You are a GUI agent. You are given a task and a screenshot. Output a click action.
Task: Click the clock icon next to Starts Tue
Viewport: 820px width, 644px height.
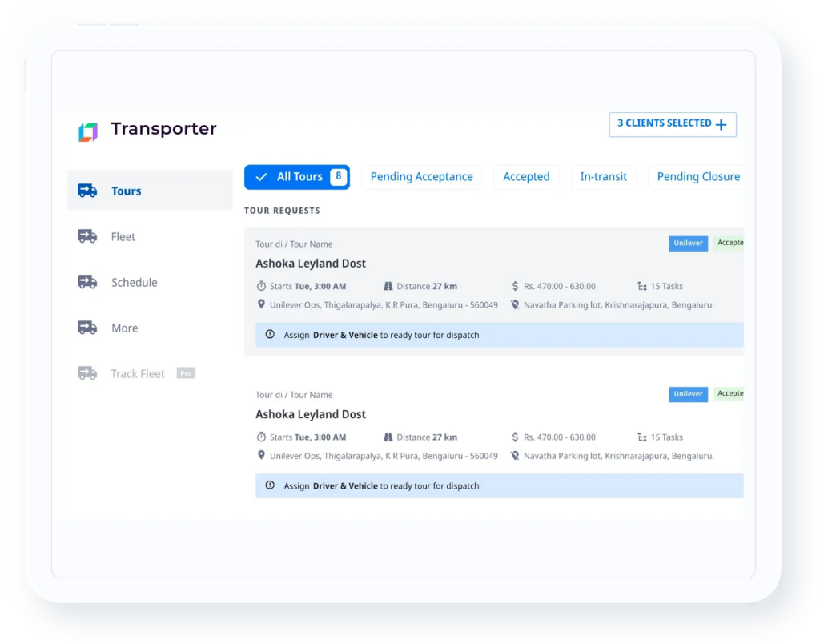click(262, 286)
